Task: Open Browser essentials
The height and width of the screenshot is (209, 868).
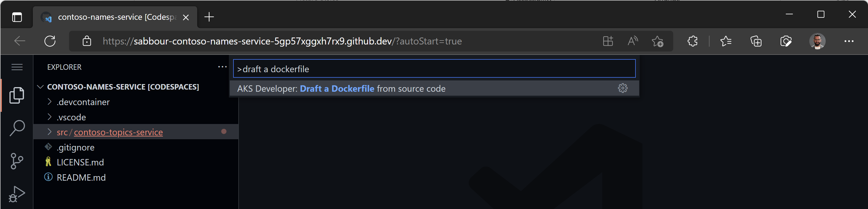Action: click(786, 41)
